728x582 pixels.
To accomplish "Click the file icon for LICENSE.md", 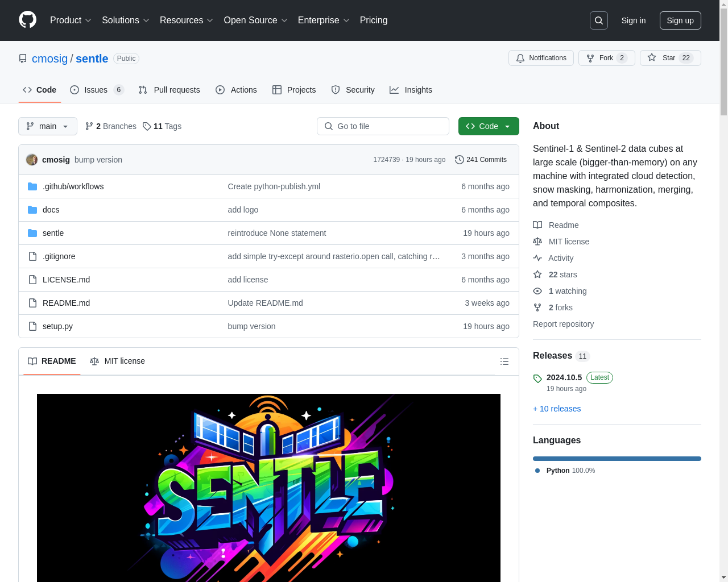I will click(32, 280).
